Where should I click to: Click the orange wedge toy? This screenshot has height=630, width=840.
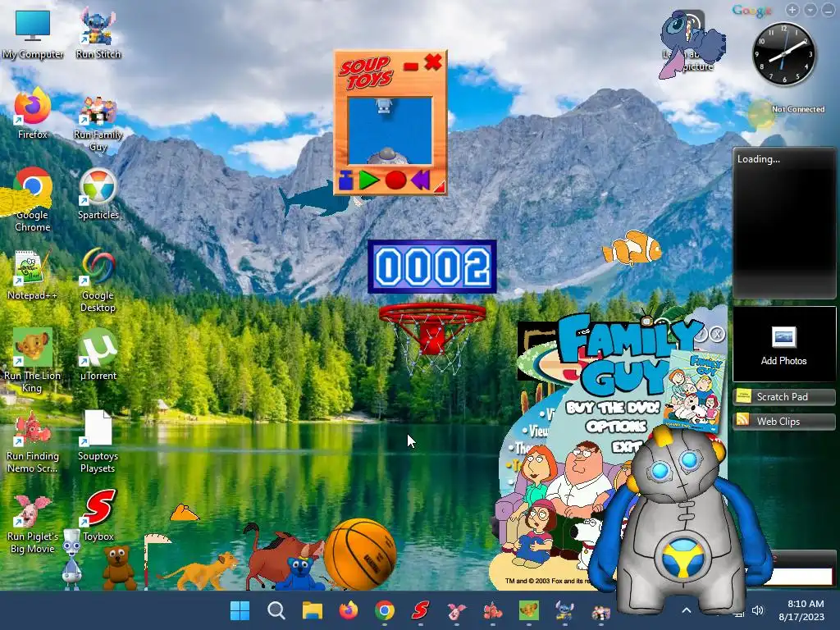185,513
